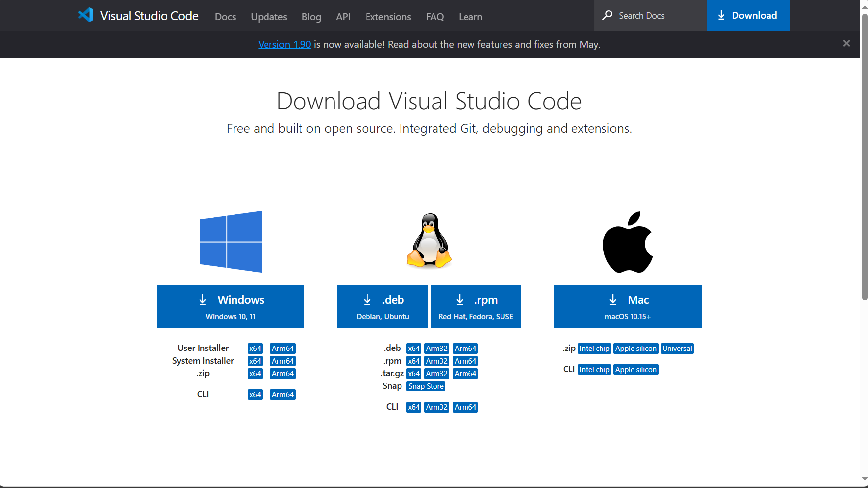Select System Installer Arm64 for Windows
The width and height of the screenshot is (868, 488).
point(283,361)
